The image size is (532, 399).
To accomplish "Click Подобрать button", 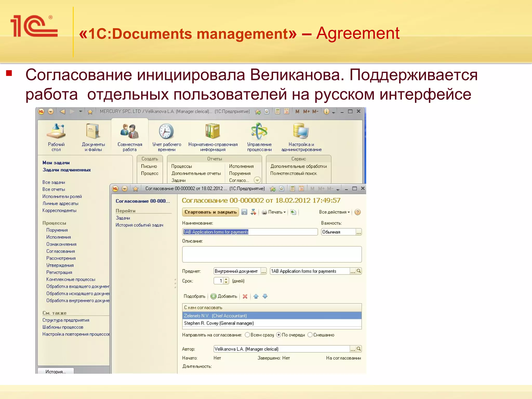I will [194, 296].
